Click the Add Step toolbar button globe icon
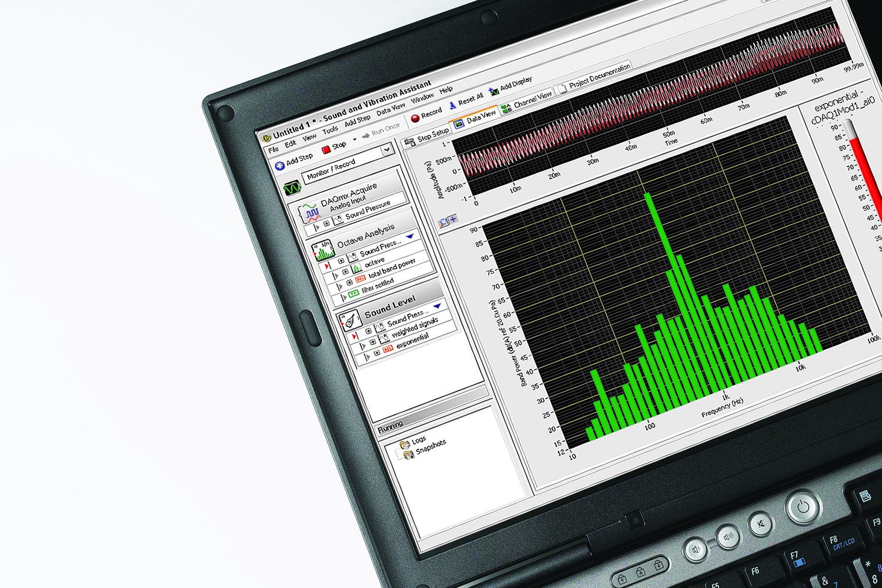Screen dimensions: 882x588 [x=280, y=165]
